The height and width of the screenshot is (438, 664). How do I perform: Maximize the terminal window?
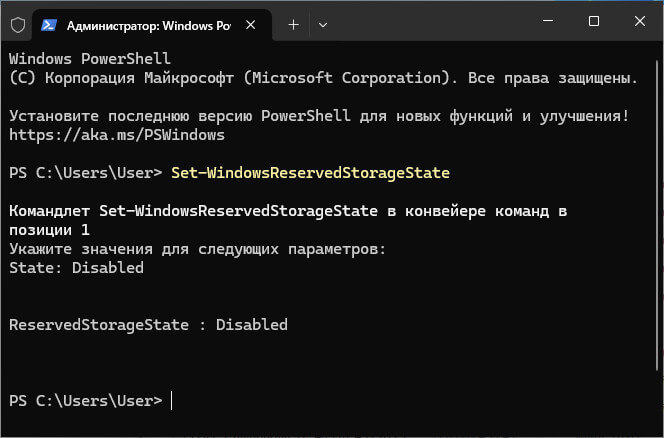click(594, 21)
